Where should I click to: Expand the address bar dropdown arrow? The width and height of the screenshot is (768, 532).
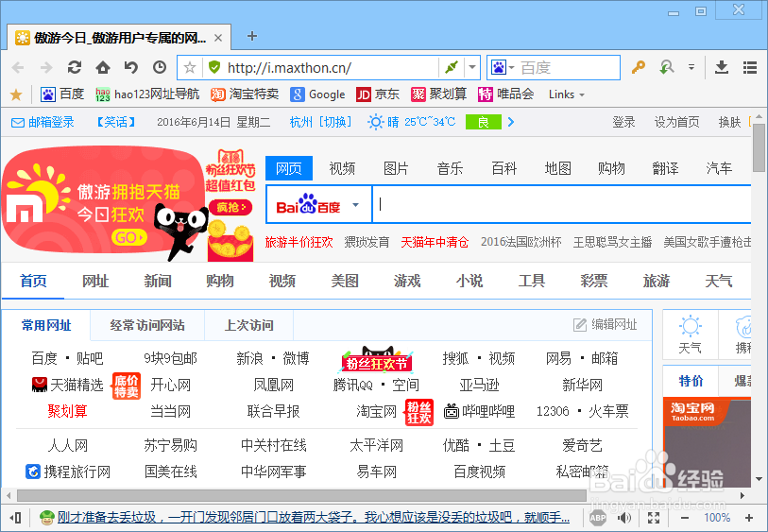[x=472, y=68]
